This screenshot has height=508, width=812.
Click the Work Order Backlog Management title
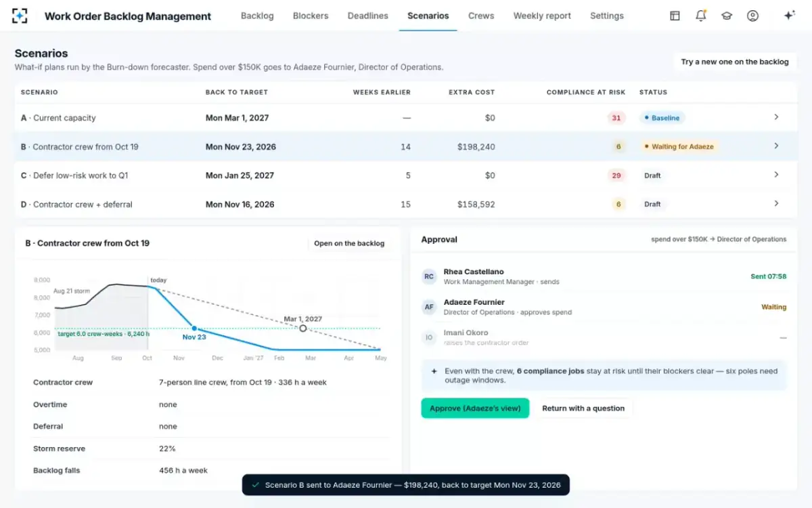coord(128,16)
